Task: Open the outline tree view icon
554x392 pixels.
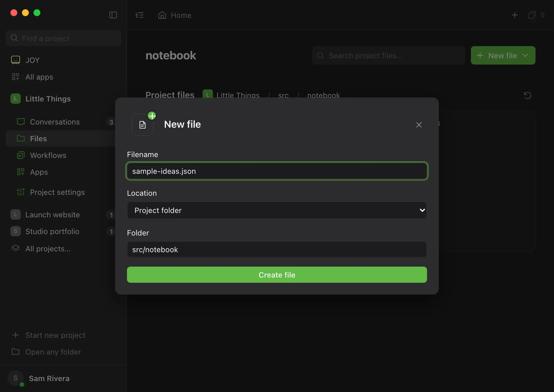Action: [x=140, y=15]
